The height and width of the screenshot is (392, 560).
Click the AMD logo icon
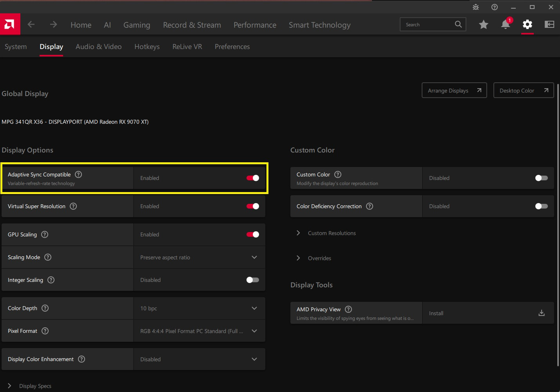[x=10, y=24]
